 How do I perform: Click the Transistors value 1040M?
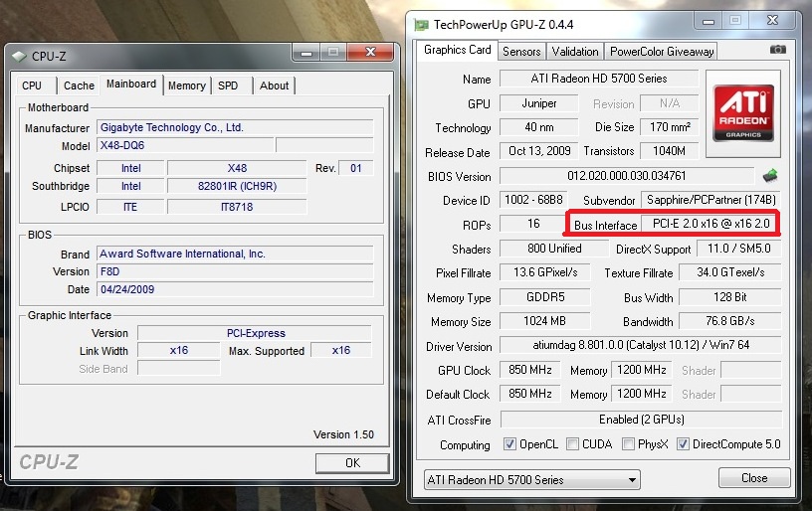click(x=669, y=151)
